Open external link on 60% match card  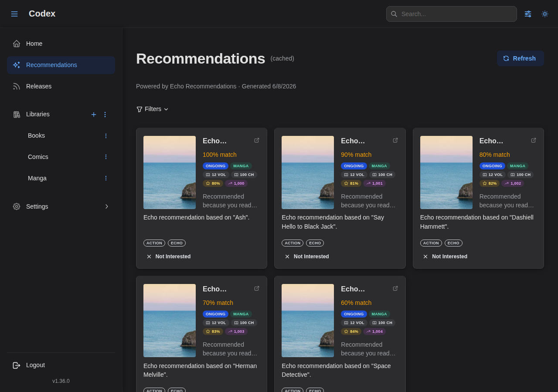click(x=395, y=288)
